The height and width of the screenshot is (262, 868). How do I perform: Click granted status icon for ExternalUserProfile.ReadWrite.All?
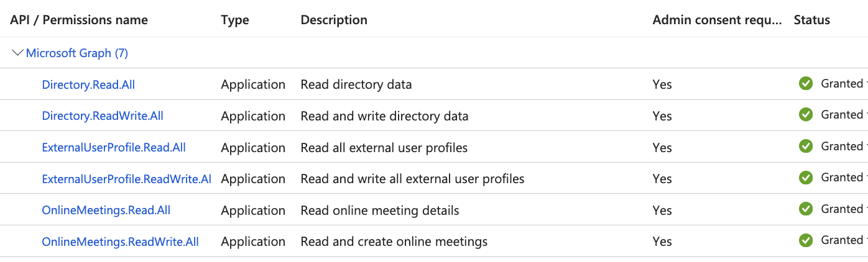tap(806, 178)
